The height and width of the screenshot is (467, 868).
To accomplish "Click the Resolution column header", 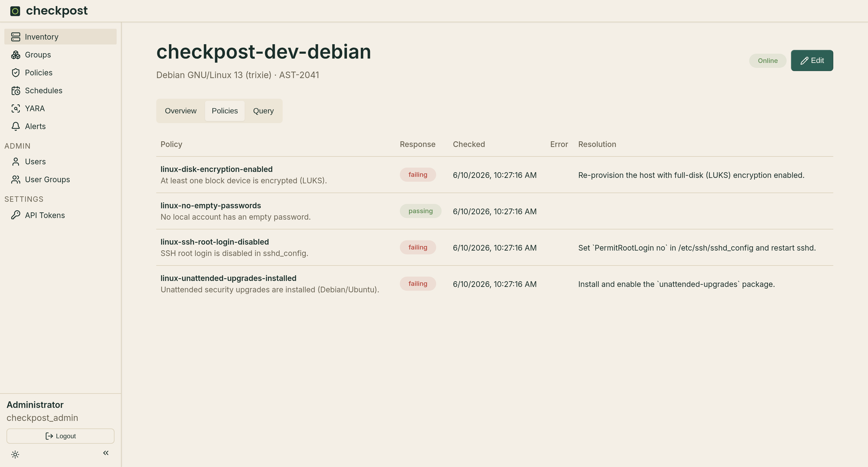I will [x=597, y=144].
